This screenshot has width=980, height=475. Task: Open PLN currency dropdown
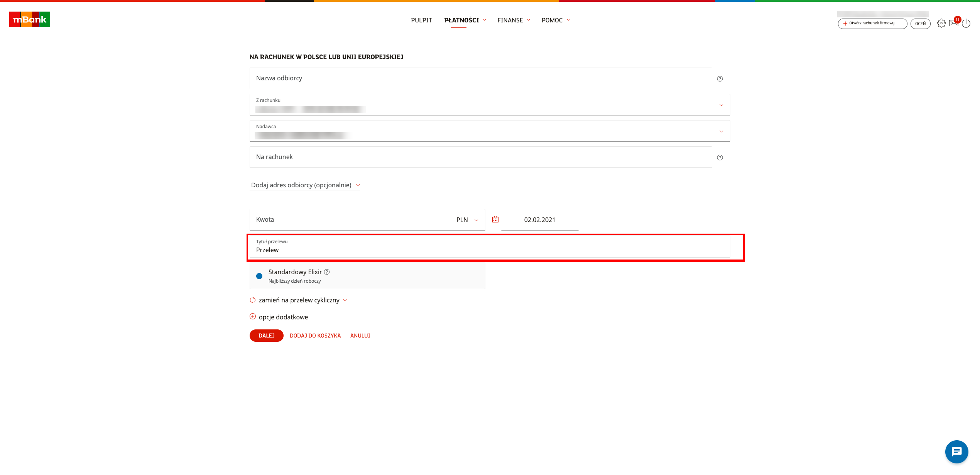pos(467,220)
